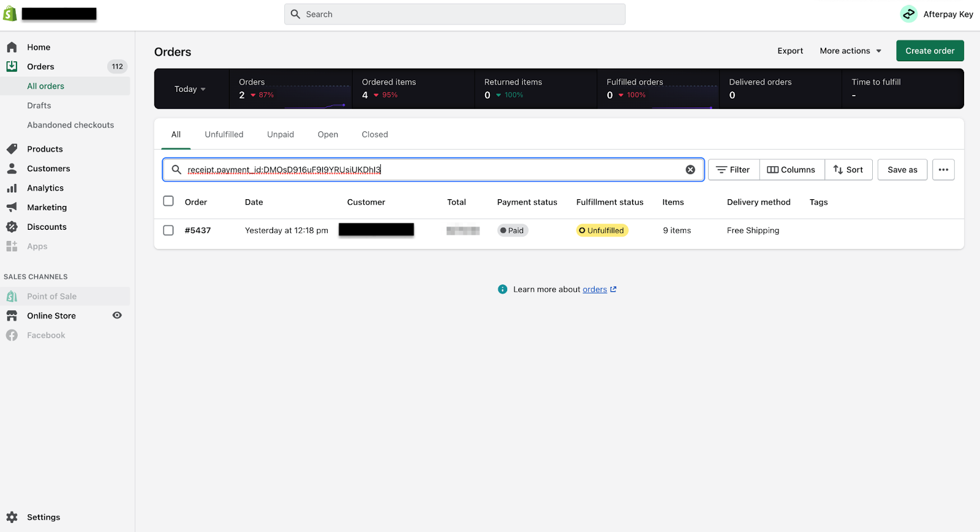Switch to the Closed tab
The image size is (980, 532).
pos(374,135)
